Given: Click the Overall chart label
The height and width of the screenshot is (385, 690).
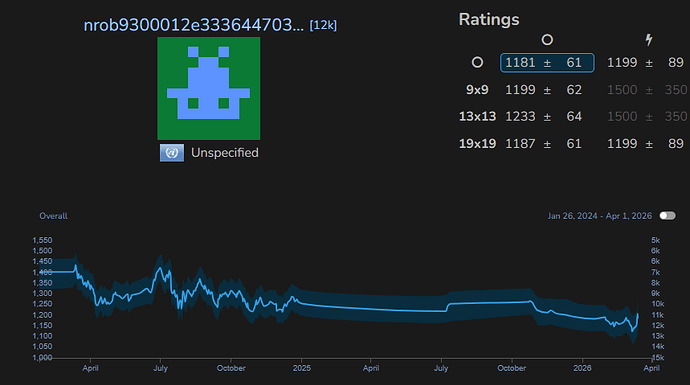Looking at the screenshot, I should (53, 216).
